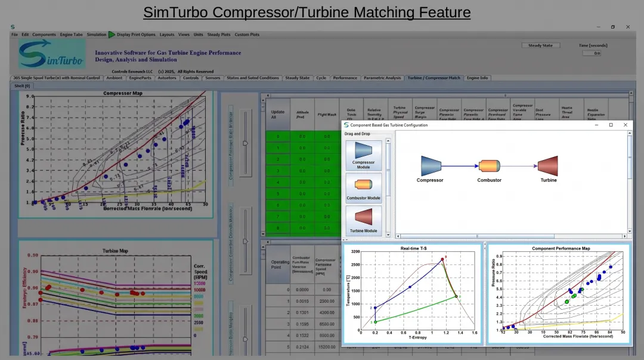The height and width of the screenshot is (360, 644).
Task: Adjust the middle vertical slider handle
Action: tap(245, 241)
